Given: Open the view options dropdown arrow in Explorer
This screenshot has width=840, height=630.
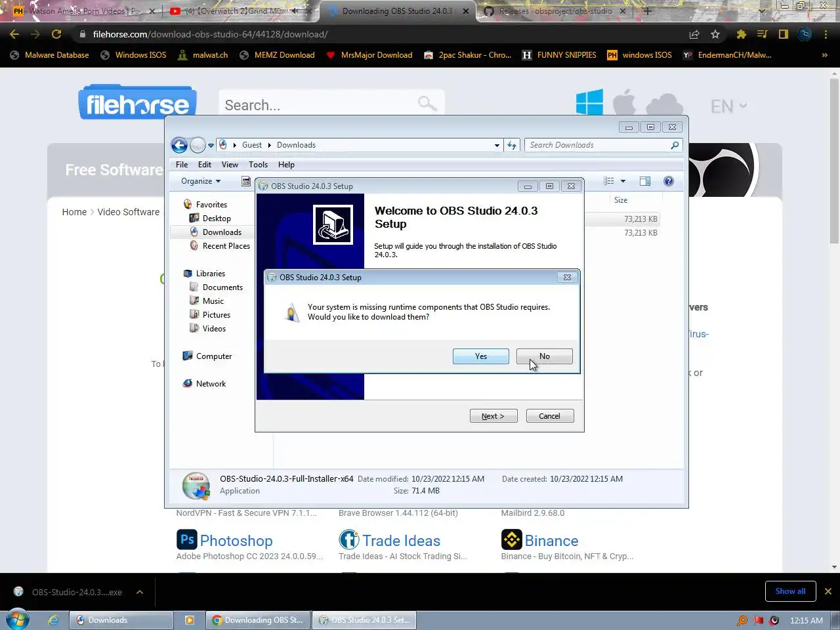Looking at the screenshot, I should point(623,181).
